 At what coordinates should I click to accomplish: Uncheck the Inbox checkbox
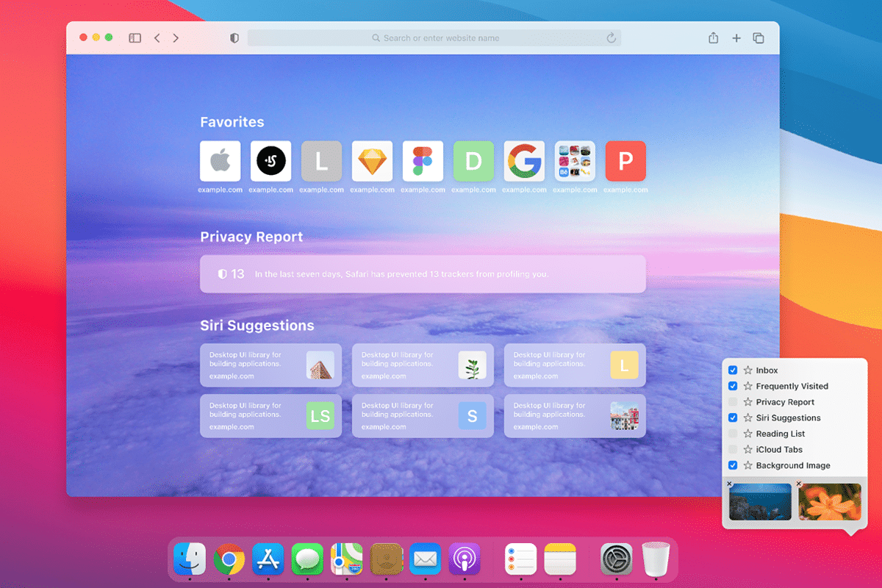pyautogui.click(x=733, y=370)
